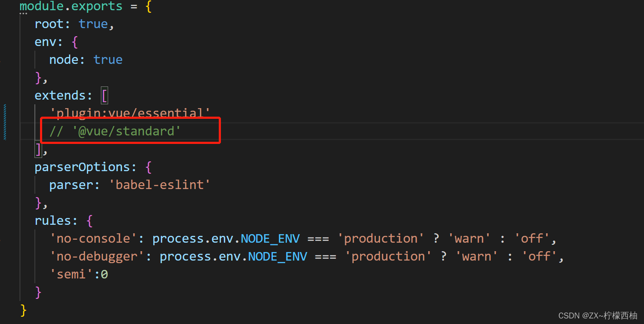Click the 0 value after 'semi'
The width and height of the screenshot is (644, 324).
(104, 275)
